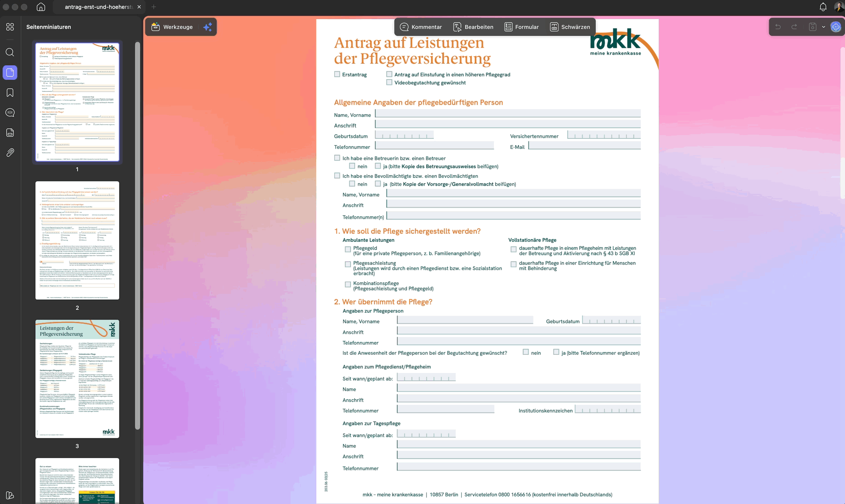Image resolution: width=845 pixels, height=504 pixels.
Task: Select page 2 thumbnail
Action: pyautogui.click(x=77, y=240)
